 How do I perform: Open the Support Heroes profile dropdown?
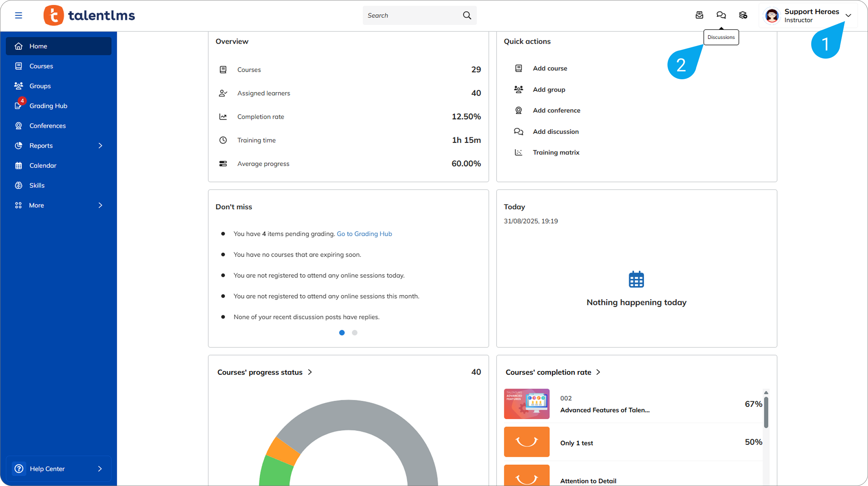pyautogui.click(x=848, y=15)
